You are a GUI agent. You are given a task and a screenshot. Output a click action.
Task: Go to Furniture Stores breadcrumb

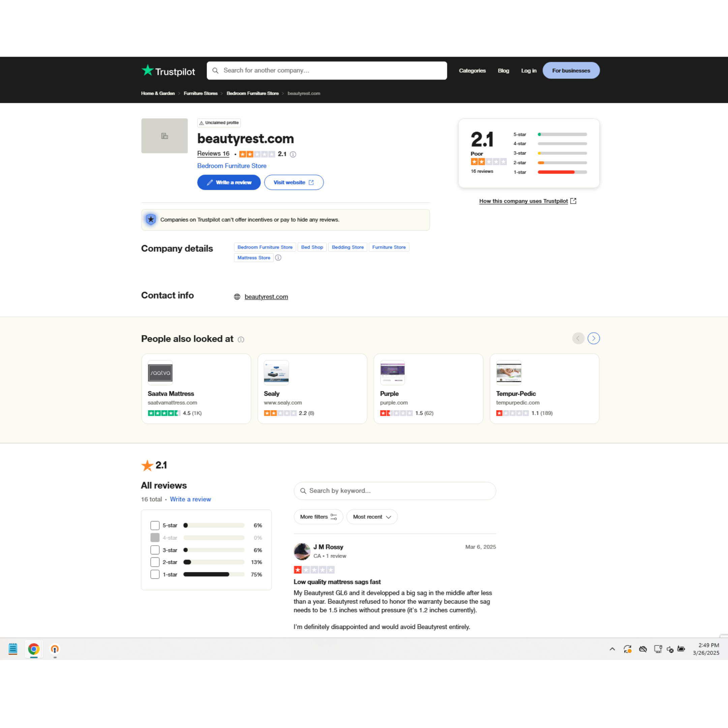[201, 93]
